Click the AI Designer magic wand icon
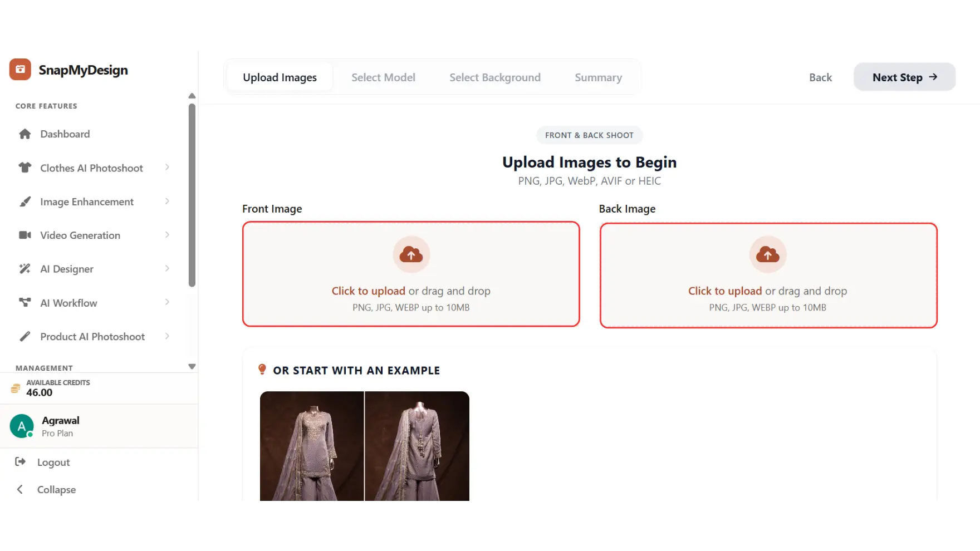The width and height of the screenshot is (980, 551). [25, 269]
